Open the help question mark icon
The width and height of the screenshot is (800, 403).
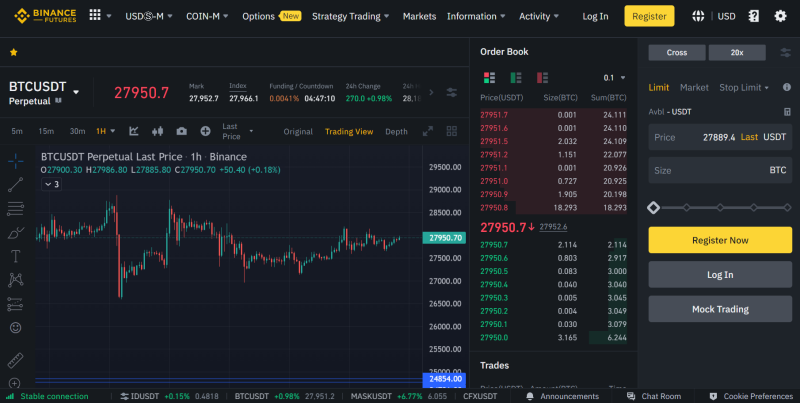(754, 16)
